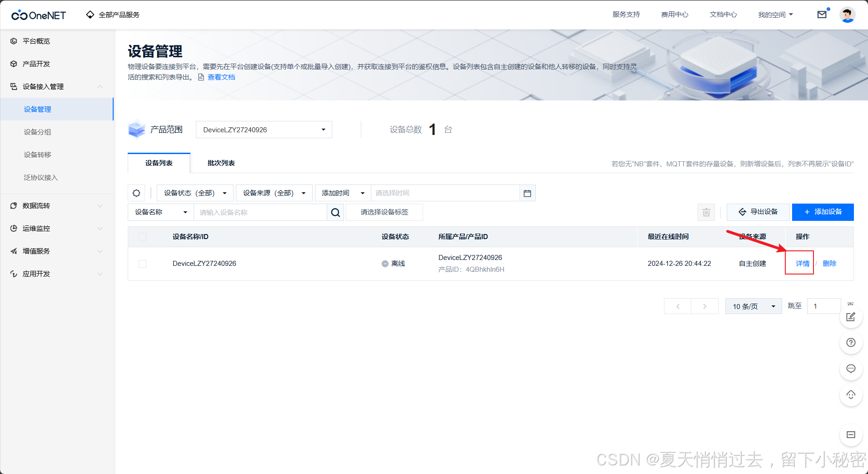Click the 离线 status cell

point(394,264)
